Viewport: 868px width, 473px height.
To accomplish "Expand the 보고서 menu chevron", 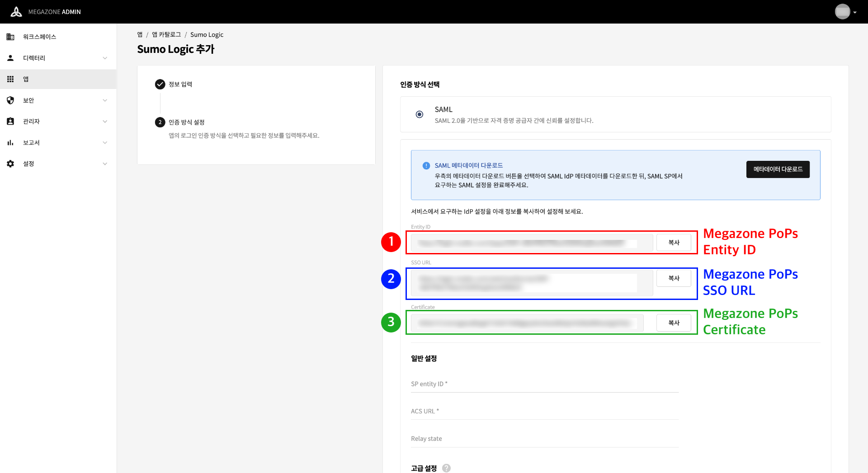I will point(105,142).
